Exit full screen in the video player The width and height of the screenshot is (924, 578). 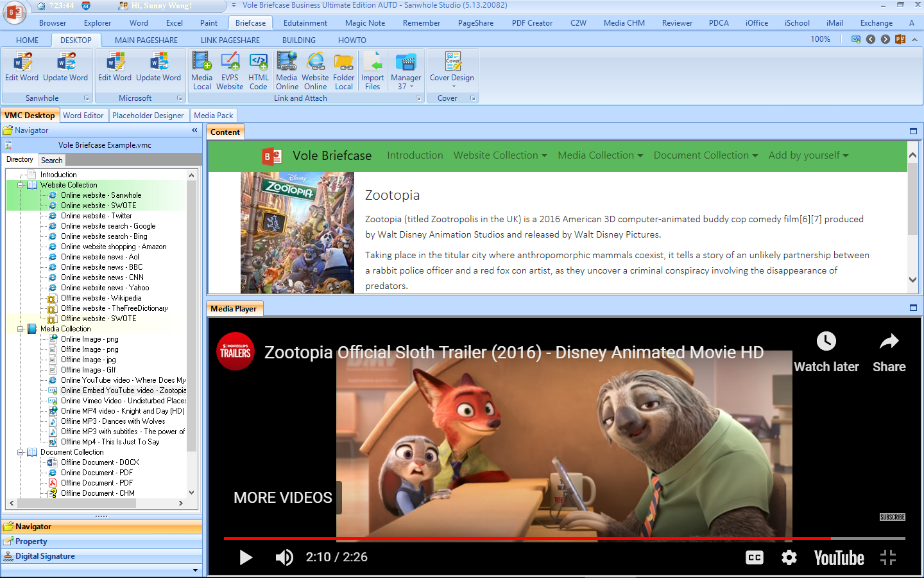click(x=888, y=557)
